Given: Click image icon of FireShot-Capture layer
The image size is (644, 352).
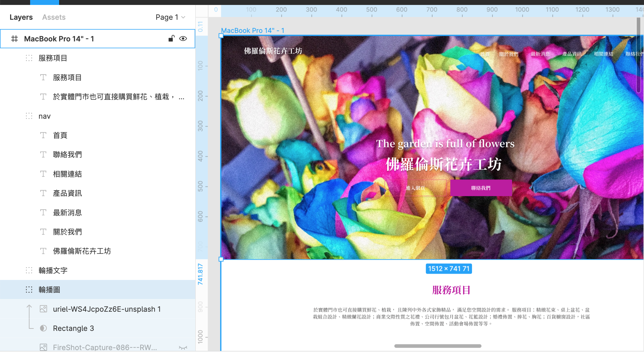Looking at the screenshot, I should 43,347.
